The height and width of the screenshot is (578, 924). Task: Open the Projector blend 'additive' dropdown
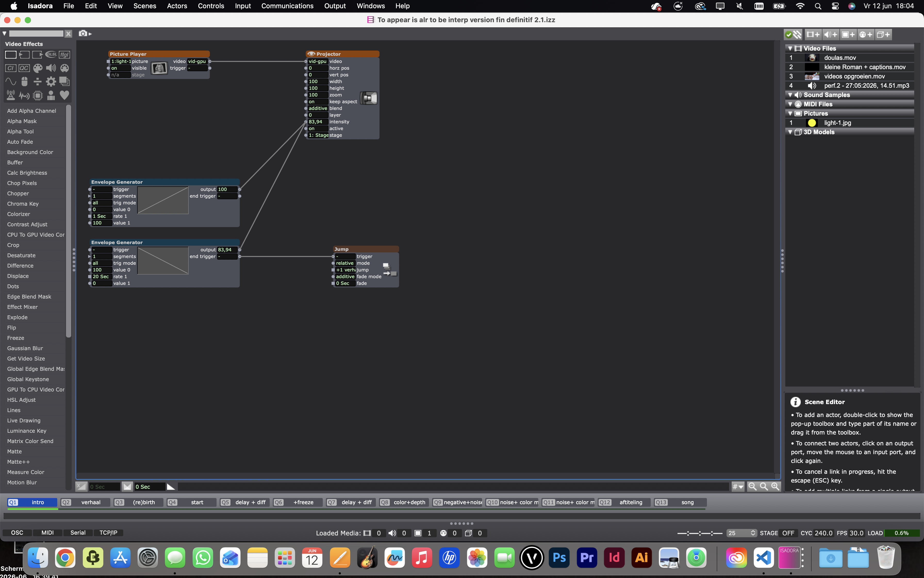318,108
